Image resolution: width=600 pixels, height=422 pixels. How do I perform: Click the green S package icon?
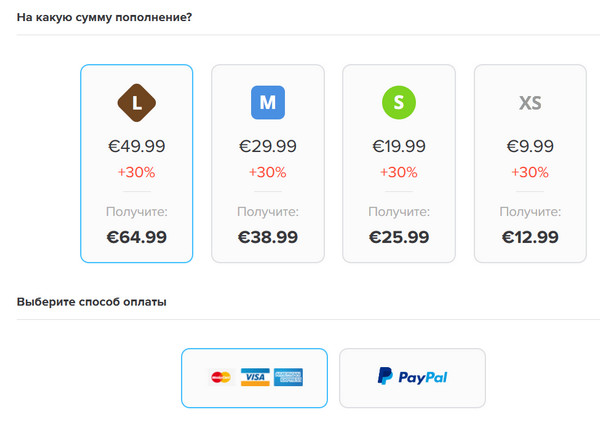[x=399, y=102]
